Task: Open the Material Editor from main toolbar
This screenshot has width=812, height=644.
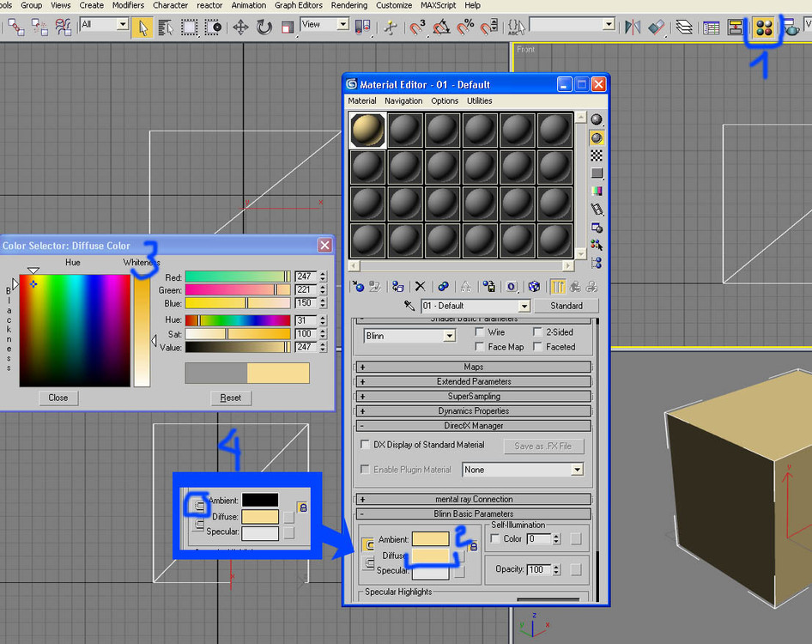Action: 763,27
